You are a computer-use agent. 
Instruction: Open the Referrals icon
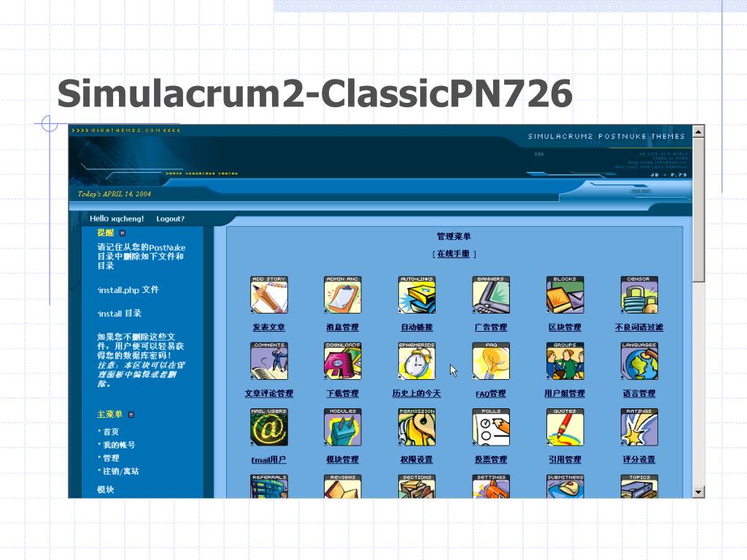click(x=269, y=486)
